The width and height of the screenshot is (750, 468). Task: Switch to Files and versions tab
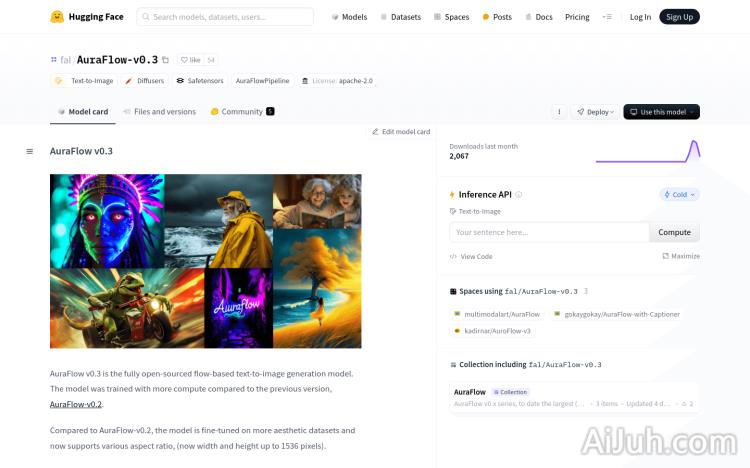pyautogui.click(x=159, y=112)
